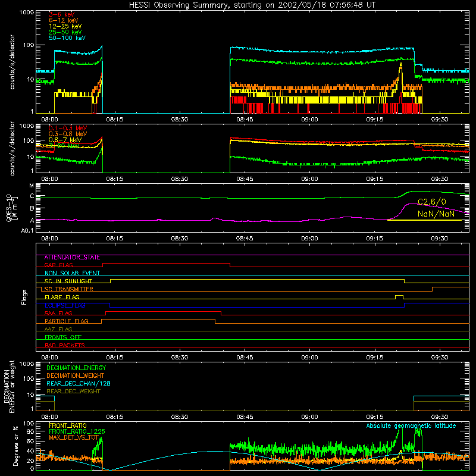The height and width of the screenshot is (476, 476).
Task: Click 08:30 tick under the Flags panel
Action: [x=180, y=358]
